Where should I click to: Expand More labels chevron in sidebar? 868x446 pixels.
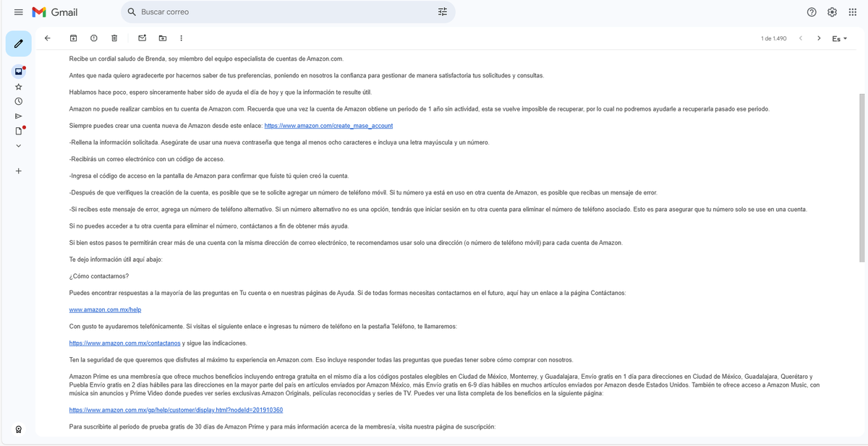(x=18, y=145)
